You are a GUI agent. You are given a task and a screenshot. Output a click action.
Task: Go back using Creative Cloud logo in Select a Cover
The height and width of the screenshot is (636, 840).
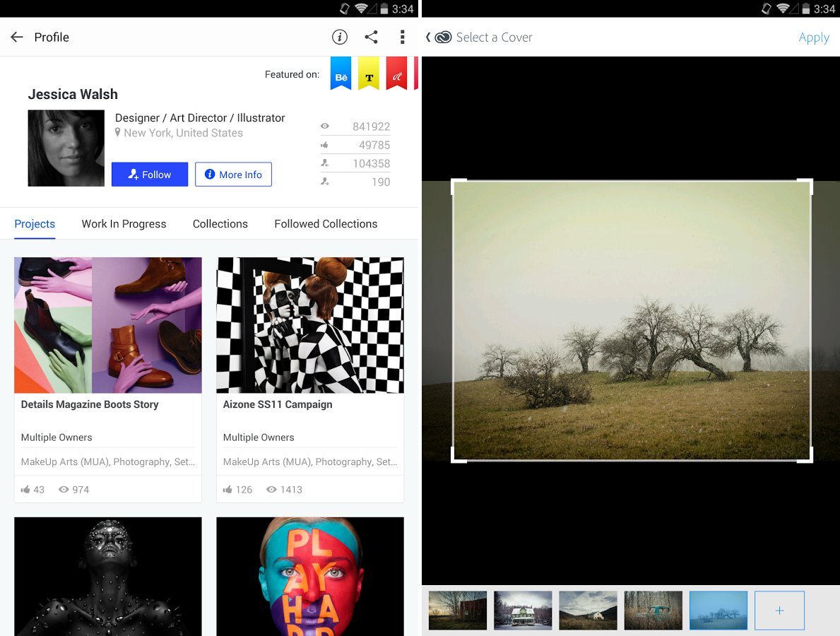click(x=443, y=37)
